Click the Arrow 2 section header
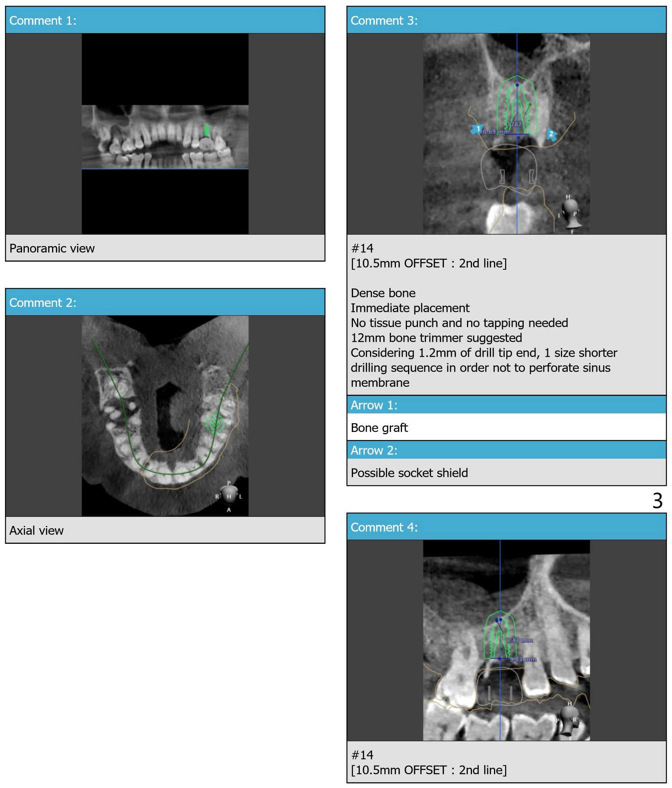672x788 pixels. coord(506,450)
